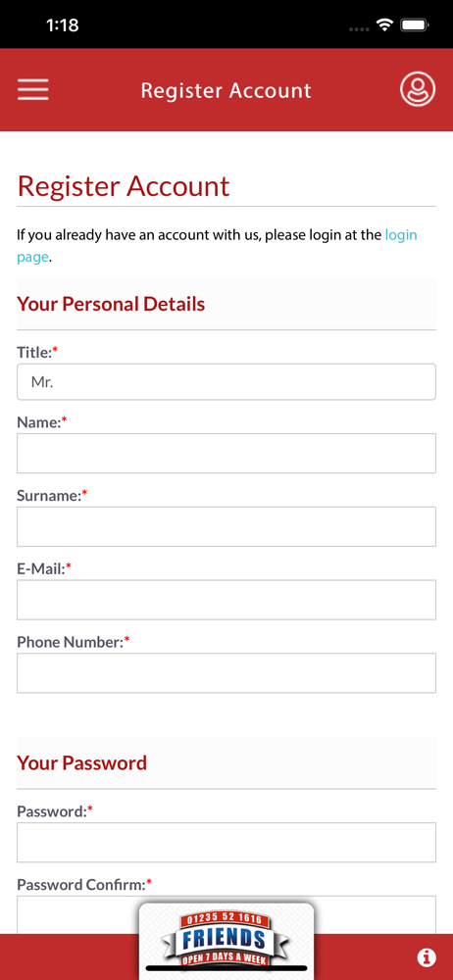Screen dimensions: 453x980
Task: Follow the login page link
Action: click(x=217, y=246)
